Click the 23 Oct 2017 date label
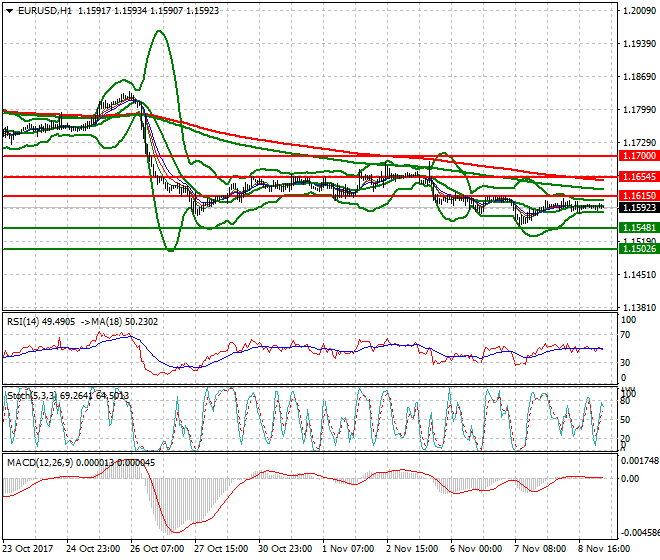Viewport: 660px width, 560px height. click(28, 550)
